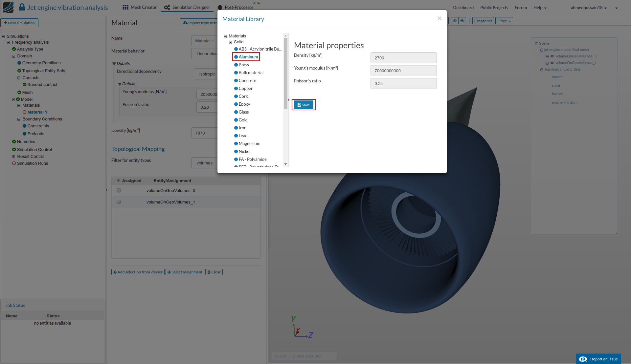Open the Filter dropdown
This screenshot has height=364, width=631.
(504, 21)
